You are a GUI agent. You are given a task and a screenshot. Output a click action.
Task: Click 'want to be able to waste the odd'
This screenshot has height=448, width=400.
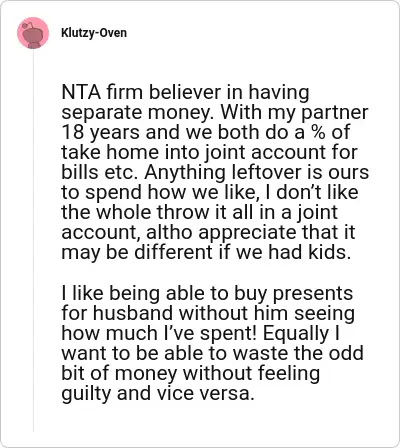(x=212, y=353)
